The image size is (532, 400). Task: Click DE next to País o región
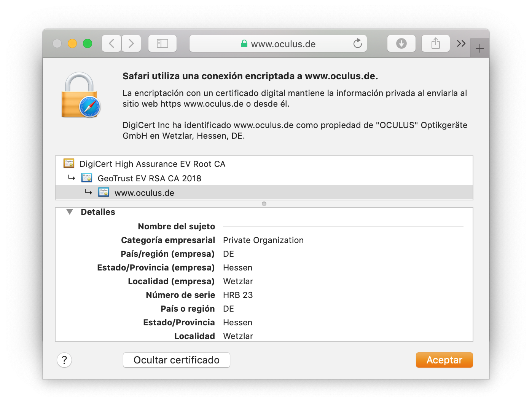click(x=228, y=309)
